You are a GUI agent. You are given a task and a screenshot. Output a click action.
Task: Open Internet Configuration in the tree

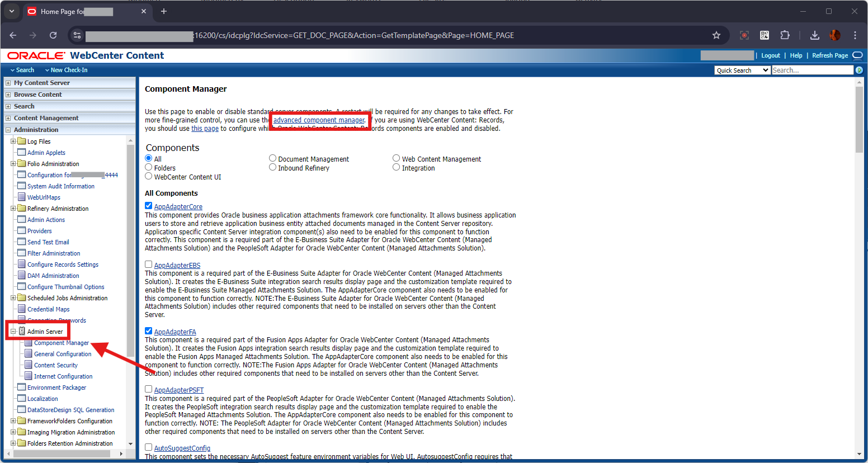(63, 376)
